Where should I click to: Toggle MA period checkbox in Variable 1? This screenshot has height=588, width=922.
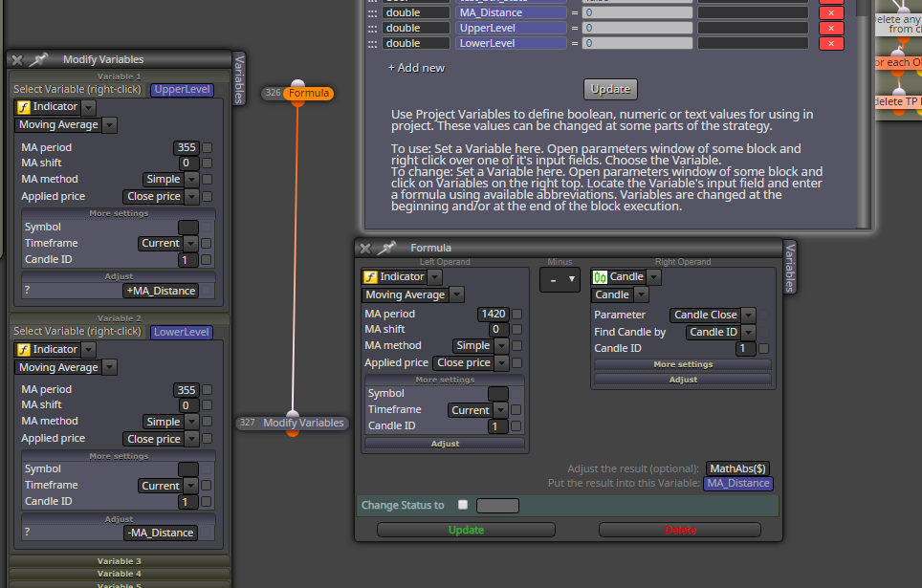click(207, 147)
